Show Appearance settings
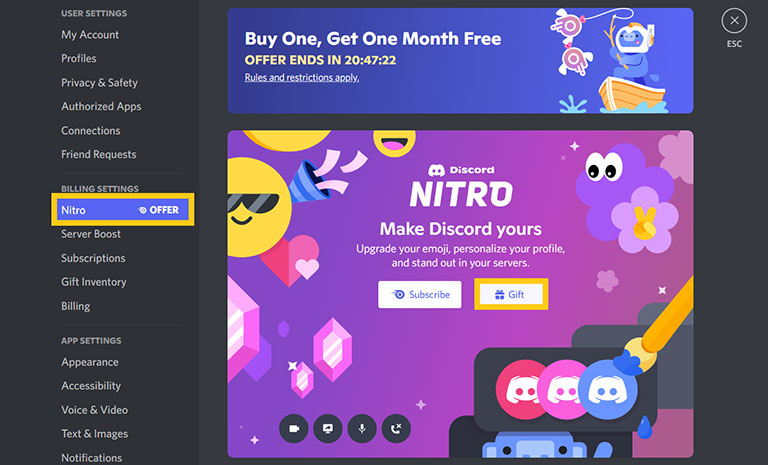 [x=90, y=362]
